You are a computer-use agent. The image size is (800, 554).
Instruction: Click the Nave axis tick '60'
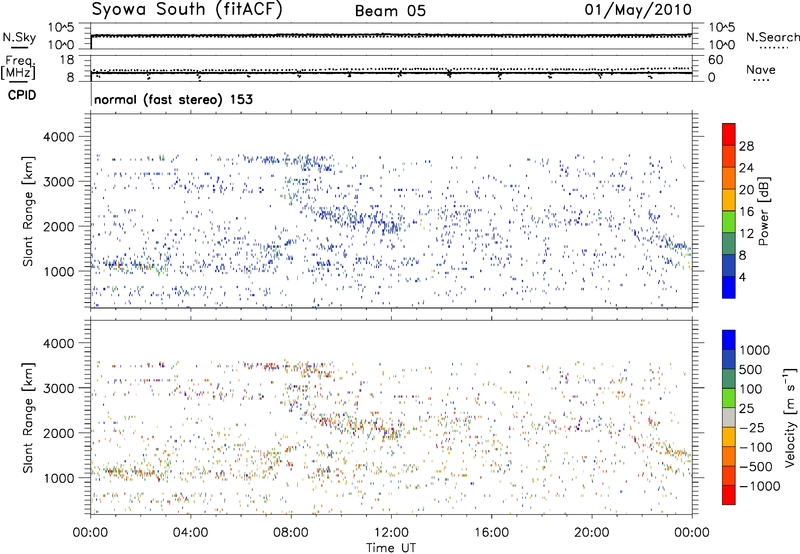(x=715, y=60)
